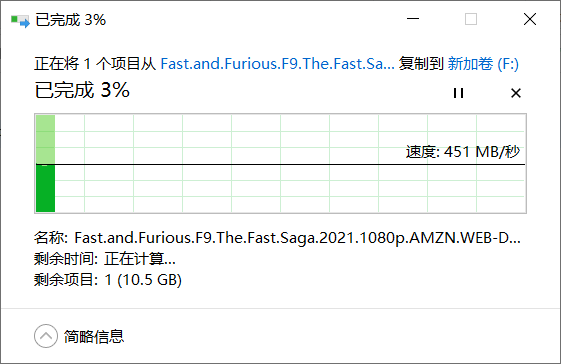Cancel the copy with the small X
The height and width of the screenshot is (364, 561).
(516, 93)
